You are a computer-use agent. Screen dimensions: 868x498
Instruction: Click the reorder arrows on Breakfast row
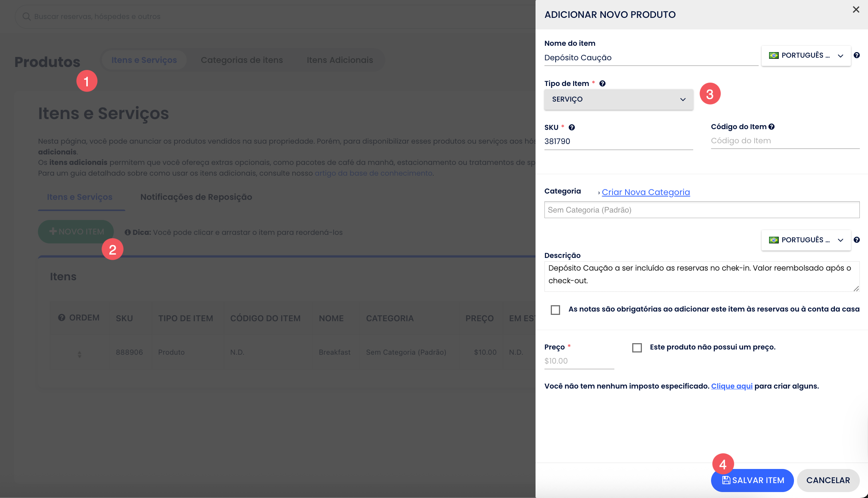79,354
